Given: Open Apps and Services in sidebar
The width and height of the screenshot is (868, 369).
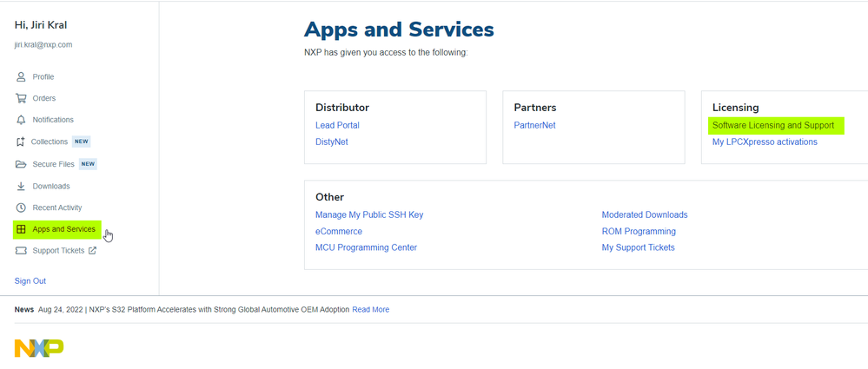Looking at the screenshot, I should [63, 229].
